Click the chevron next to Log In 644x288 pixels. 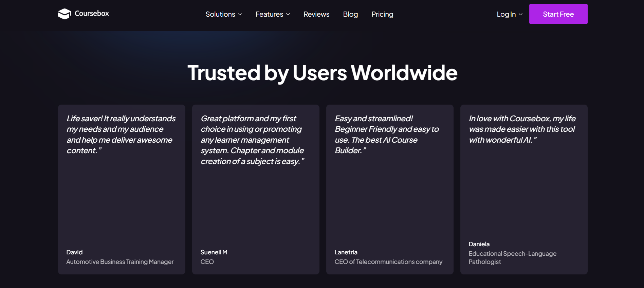tap(520, 14)
